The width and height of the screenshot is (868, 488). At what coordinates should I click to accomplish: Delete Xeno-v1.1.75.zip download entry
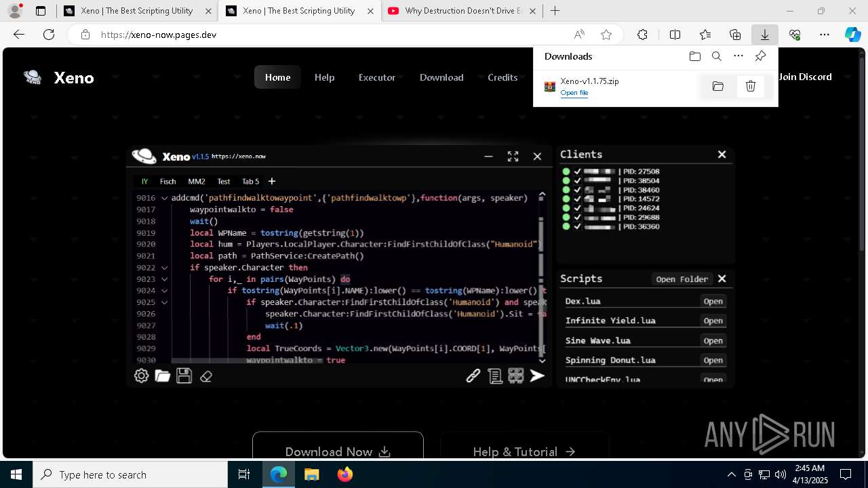click(751, 86)
